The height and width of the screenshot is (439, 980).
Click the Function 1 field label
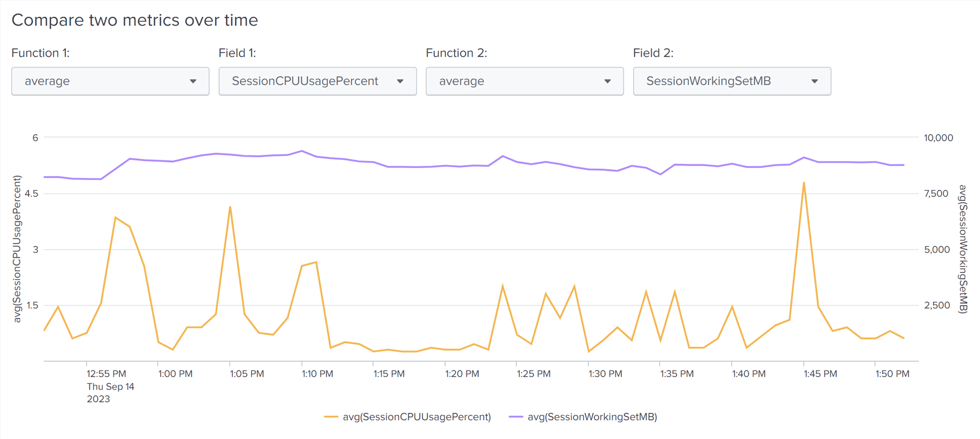(x=40, y=53)
